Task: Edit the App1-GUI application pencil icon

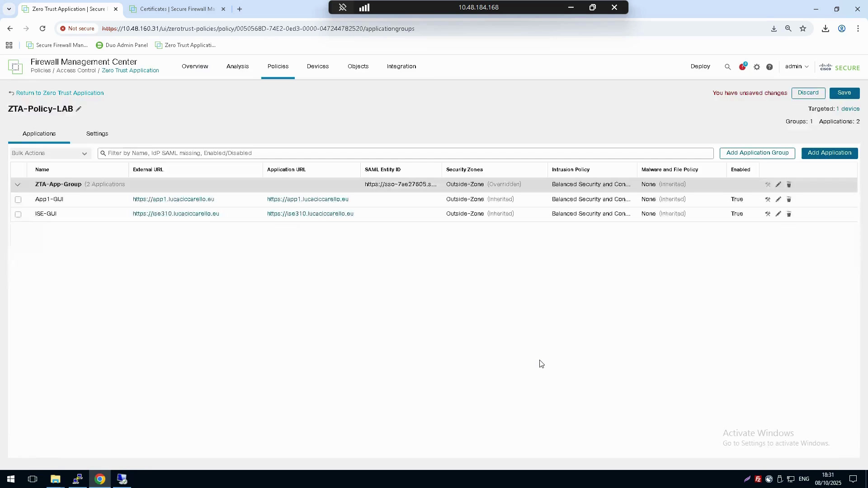Action: 778,199
